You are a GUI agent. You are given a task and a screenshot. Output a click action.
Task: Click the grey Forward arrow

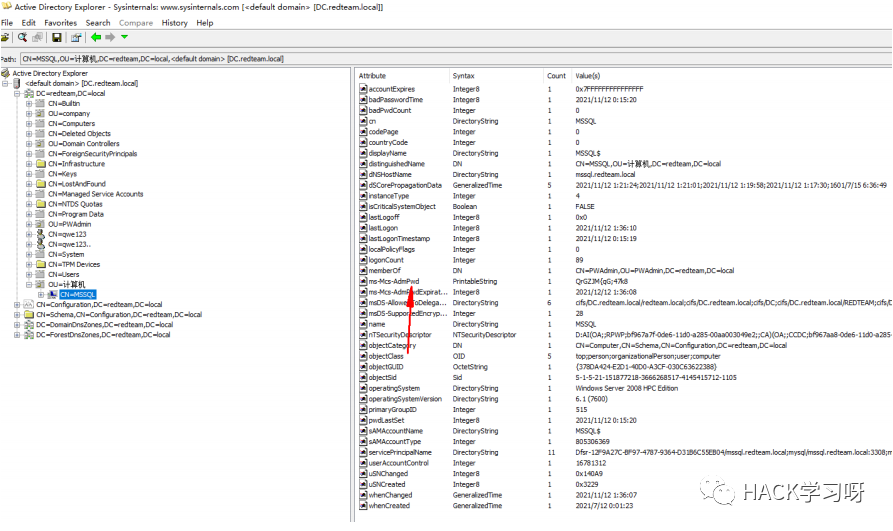pos(110,37)
